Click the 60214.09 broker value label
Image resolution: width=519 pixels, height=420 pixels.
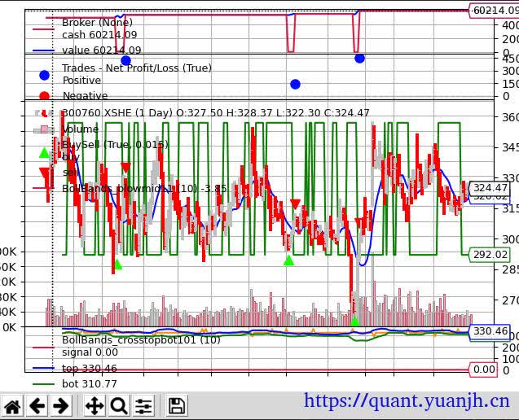click(x=495, y=11)
